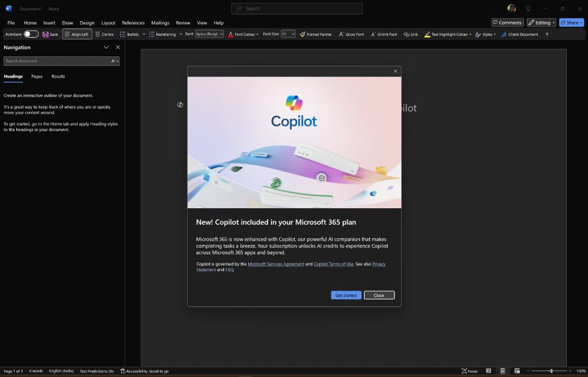Viewport: 588px width, 377px height.
Task: Click Get started in Copilot dialog
Action: [346, 295]
